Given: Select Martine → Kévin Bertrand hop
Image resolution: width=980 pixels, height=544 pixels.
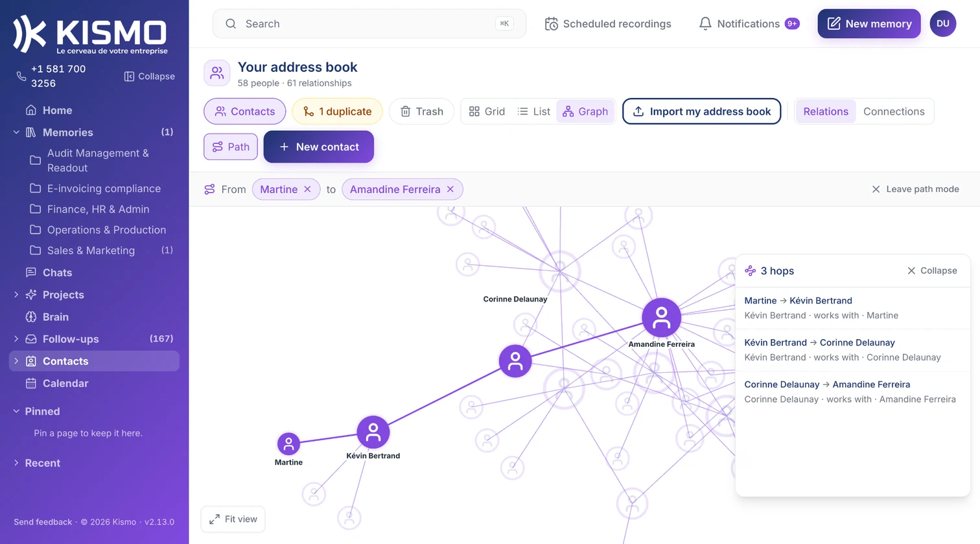Looking at the screenshot, I should (852, 308).
